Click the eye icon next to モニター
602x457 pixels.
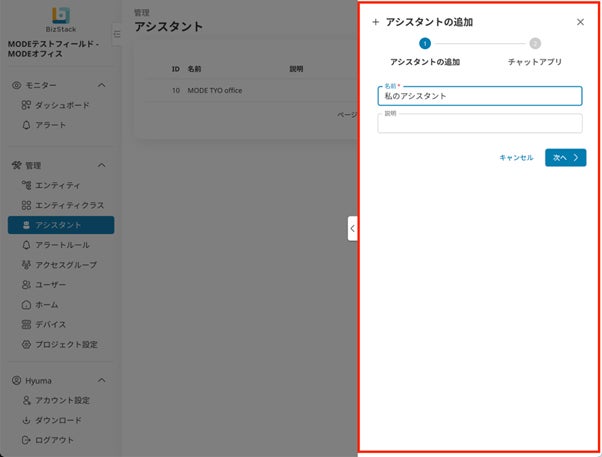click(16, 85)
